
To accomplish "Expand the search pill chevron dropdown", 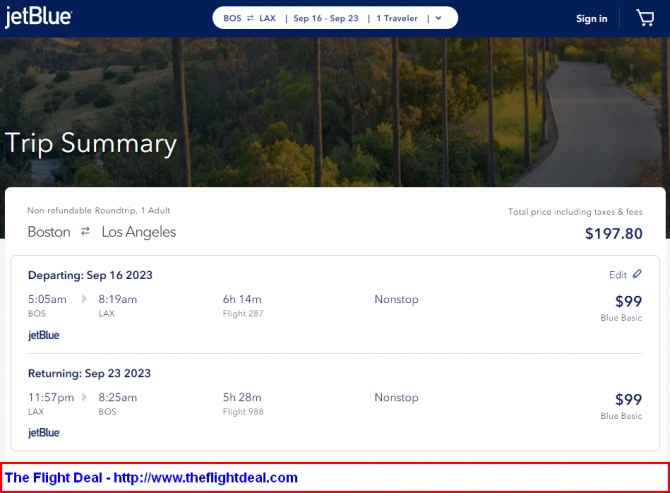I will point(438,18).
